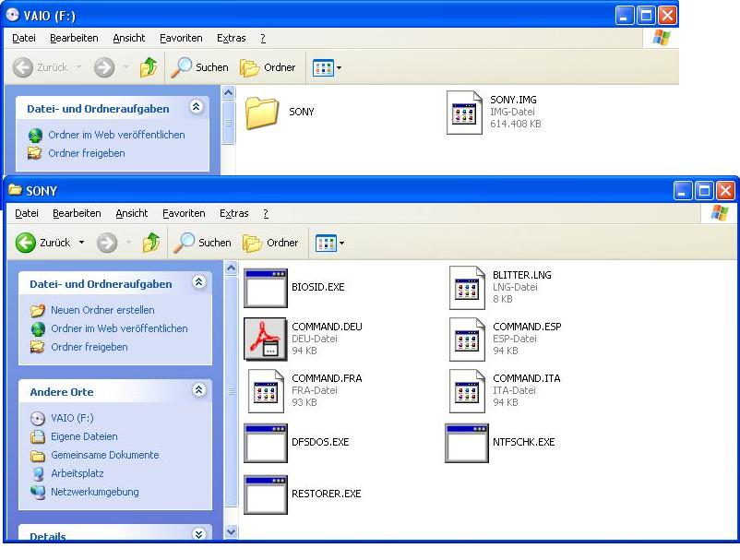Select the RESTORER.EXE program icon
740x560 pixels.
pos(265,494)
